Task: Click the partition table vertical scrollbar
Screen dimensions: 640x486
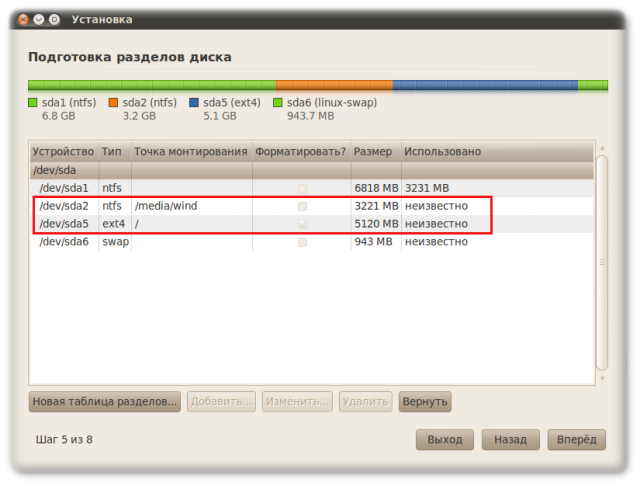Action: (602, 260)
